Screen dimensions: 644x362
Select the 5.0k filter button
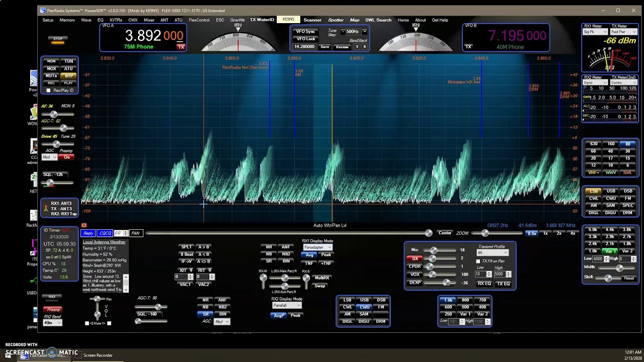coord(594,230)
